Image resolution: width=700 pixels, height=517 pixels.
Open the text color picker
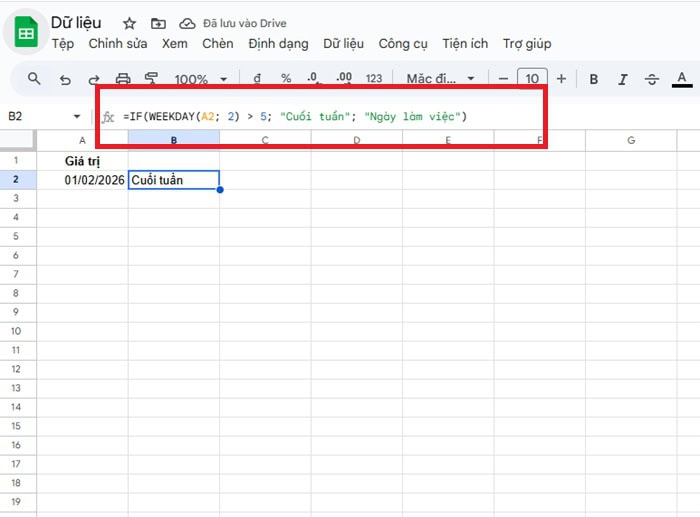point(683,79)
